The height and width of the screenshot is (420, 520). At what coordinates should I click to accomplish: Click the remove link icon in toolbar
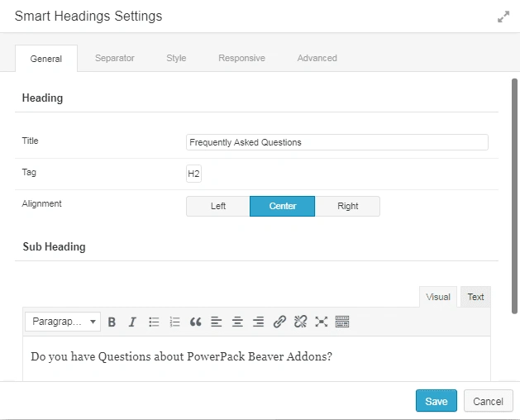[x=301, y=322]
